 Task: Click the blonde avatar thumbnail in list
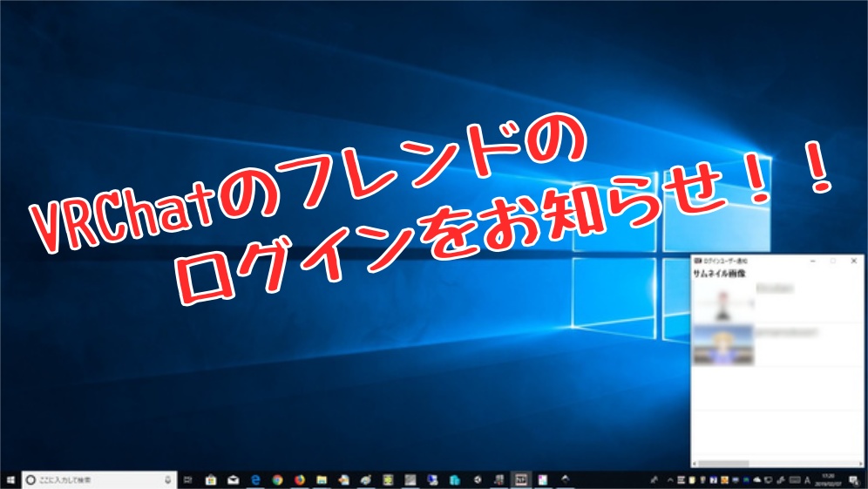[723, 345]
